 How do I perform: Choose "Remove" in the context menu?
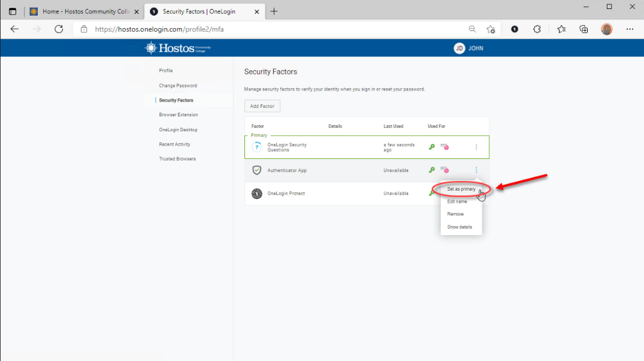455,214
